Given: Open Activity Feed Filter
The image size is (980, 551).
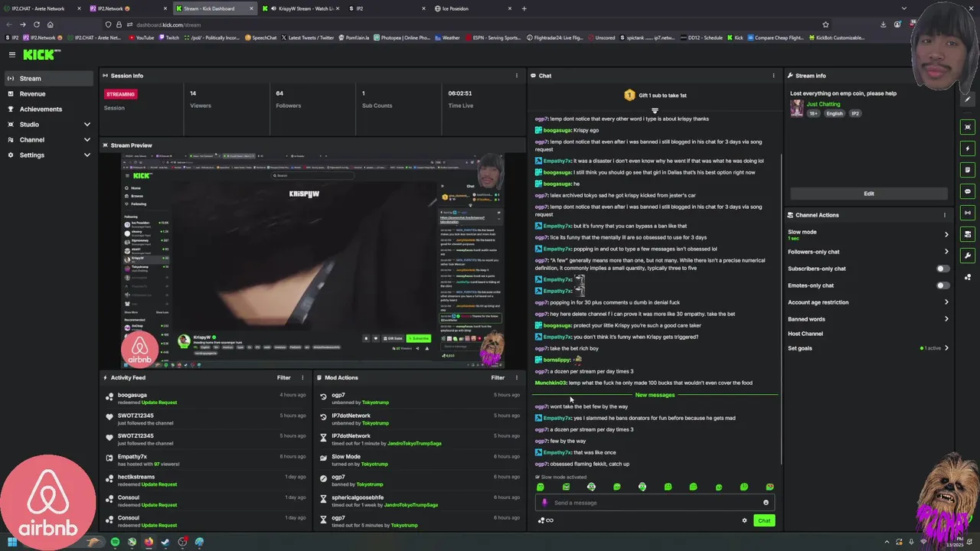Looking at the screenshot, I should pos(283,377).
